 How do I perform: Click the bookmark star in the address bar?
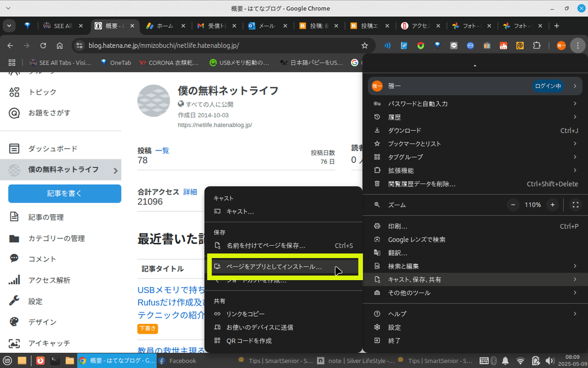tap(365, 45)
